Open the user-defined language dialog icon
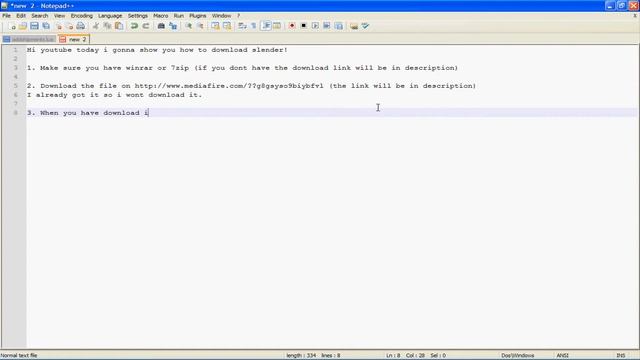The image size is (640, 360). pos(277,26)
